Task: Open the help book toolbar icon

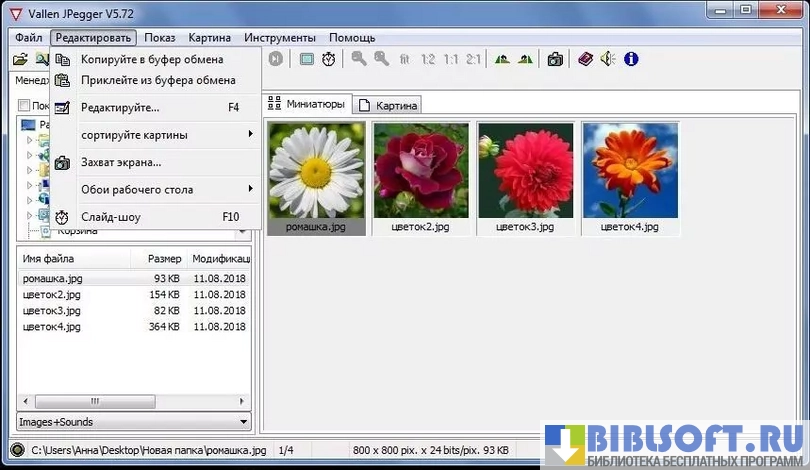Action: click(x=585, y=59)
